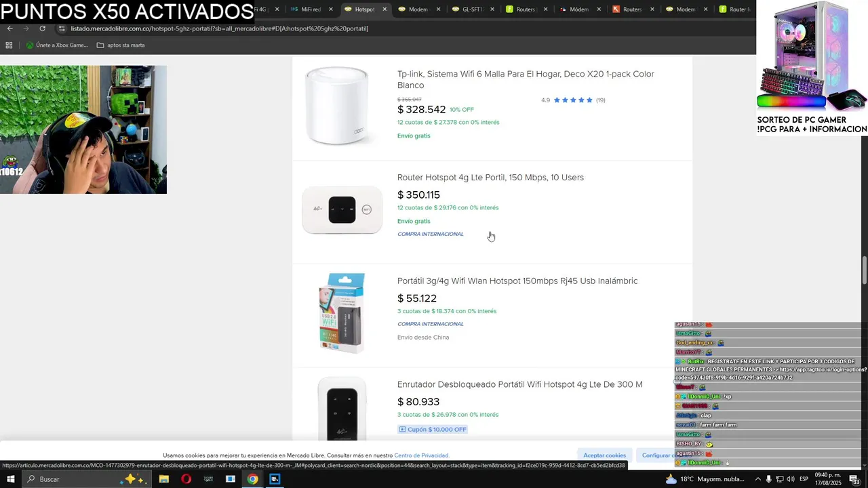
Task: Close the Hotspot browser tab
Action: 384,9
